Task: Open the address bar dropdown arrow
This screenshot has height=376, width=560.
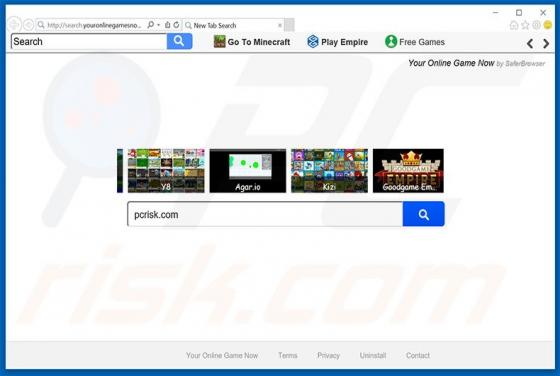Action: [159, 25]
